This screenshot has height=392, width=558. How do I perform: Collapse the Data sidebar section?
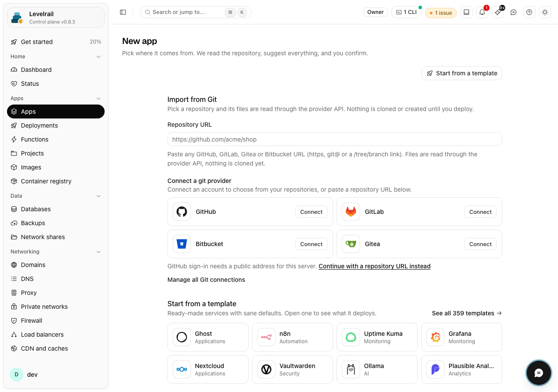(x=56, y=196)
